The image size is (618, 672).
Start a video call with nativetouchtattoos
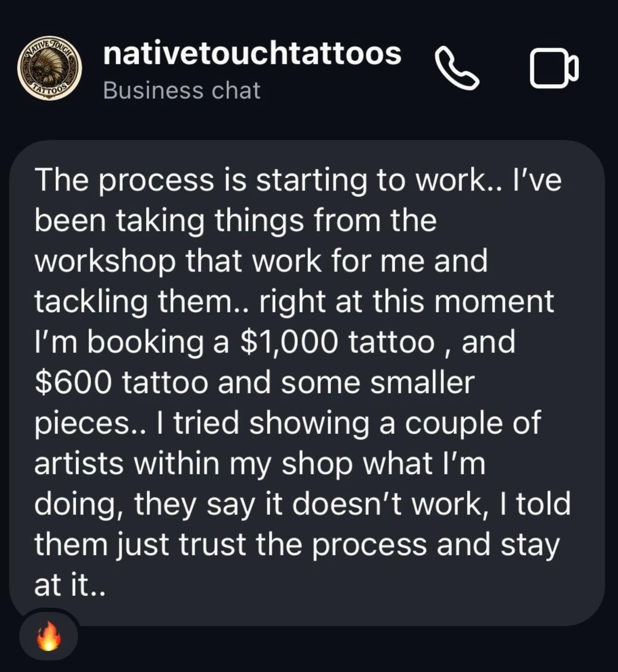pos(554,68)
